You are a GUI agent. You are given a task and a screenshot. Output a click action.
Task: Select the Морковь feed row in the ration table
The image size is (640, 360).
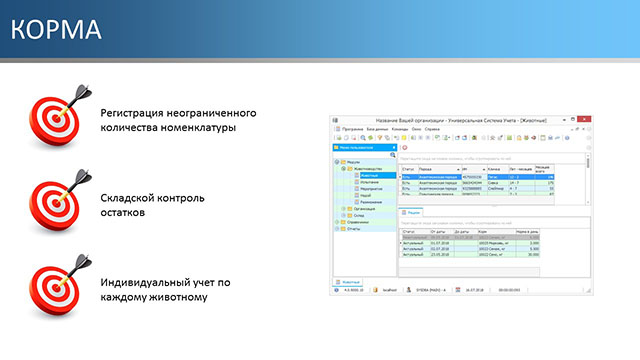471,243
